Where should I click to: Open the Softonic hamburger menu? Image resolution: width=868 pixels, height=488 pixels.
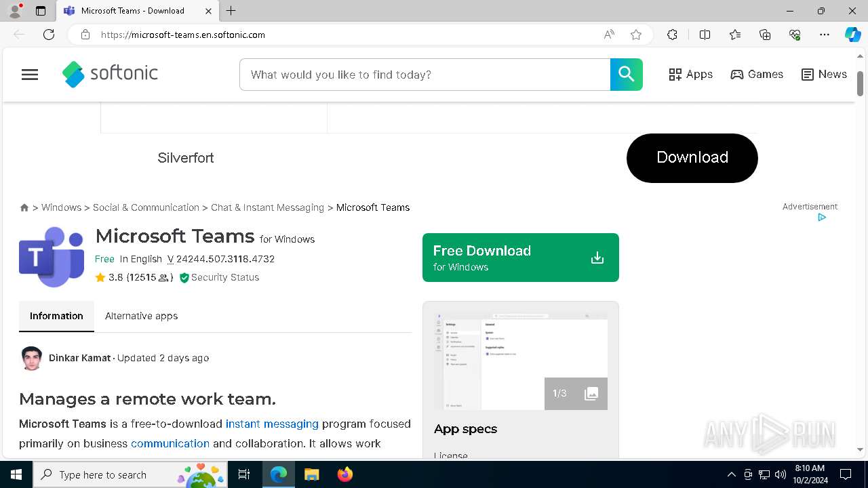[x=30, y=75]
